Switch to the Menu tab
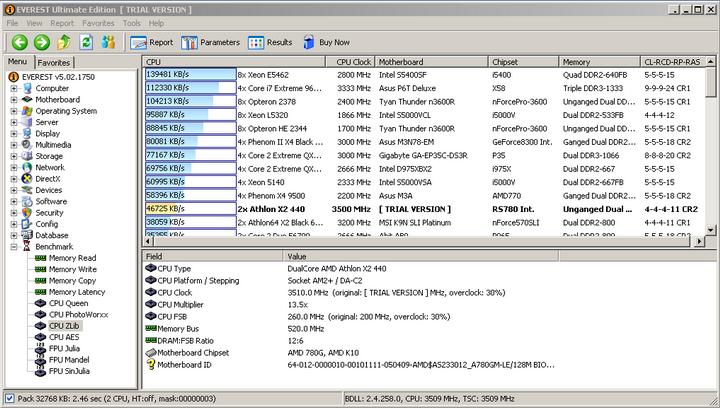 tap(17, 61)
